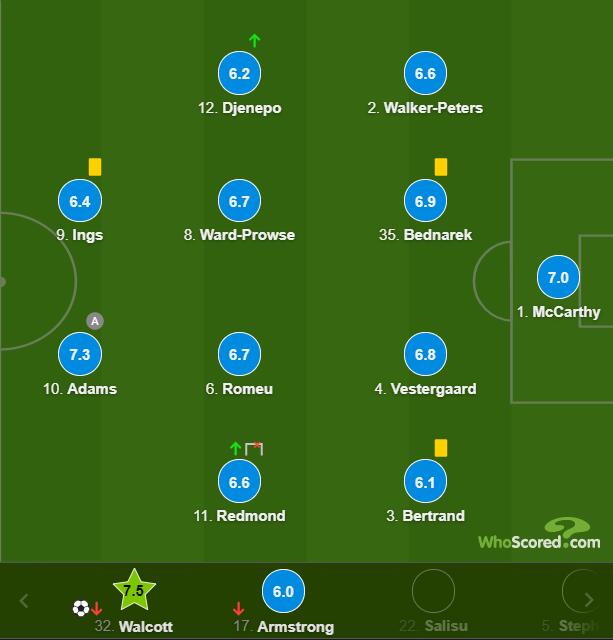
Task: Select Vestergaard's 6.8 rating circle
Action: [x=425, y=354]
